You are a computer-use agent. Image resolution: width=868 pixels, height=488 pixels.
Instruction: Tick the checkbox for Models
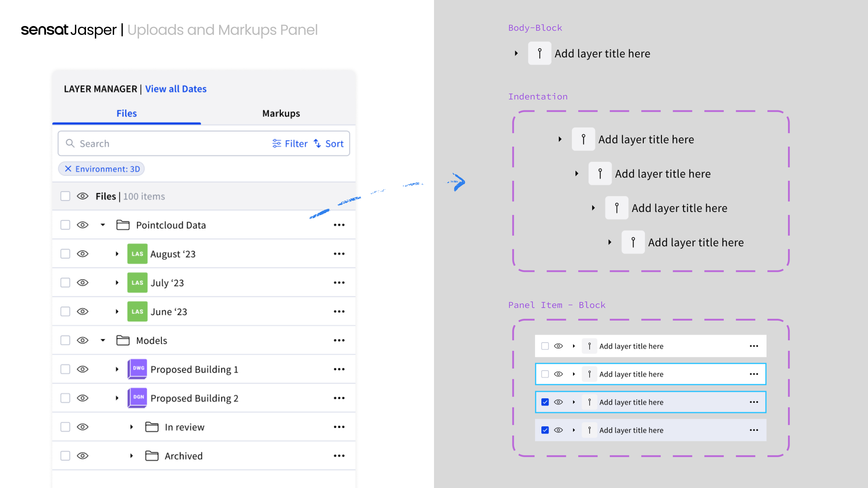pyautogui.click(x=65, y=340)
